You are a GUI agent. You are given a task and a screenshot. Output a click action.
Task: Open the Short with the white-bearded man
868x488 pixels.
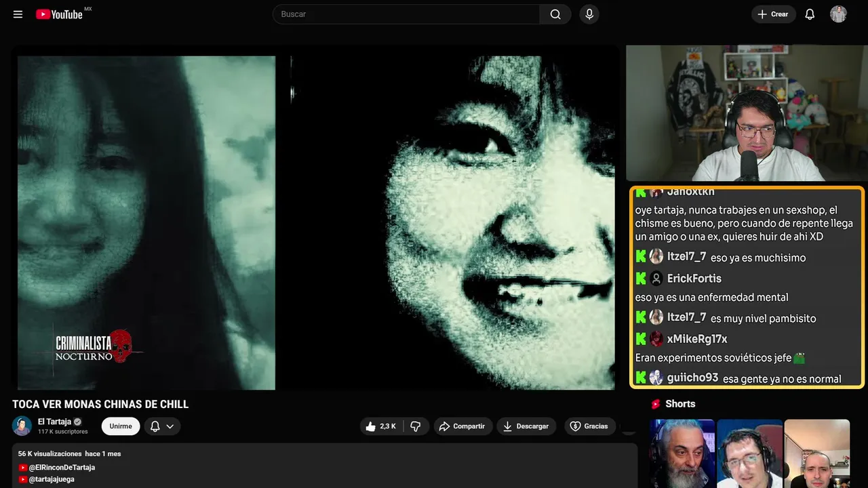(682, 453)
